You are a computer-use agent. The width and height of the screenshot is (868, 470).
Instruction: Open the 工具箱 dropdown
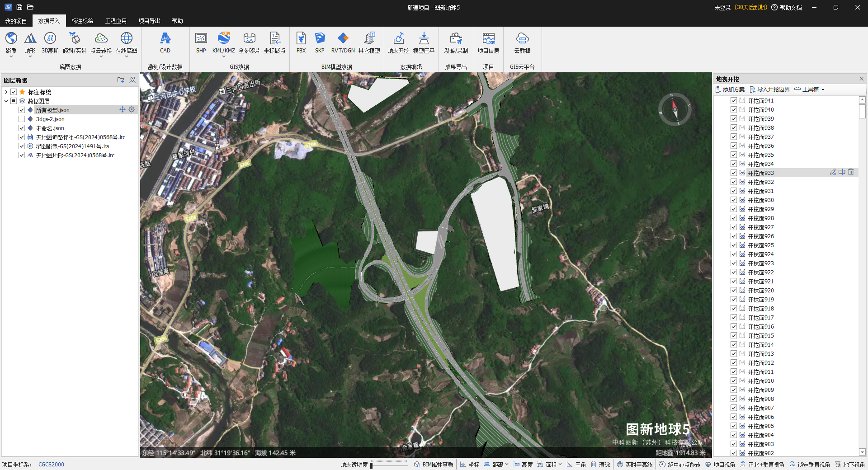[x=810, y=89]
